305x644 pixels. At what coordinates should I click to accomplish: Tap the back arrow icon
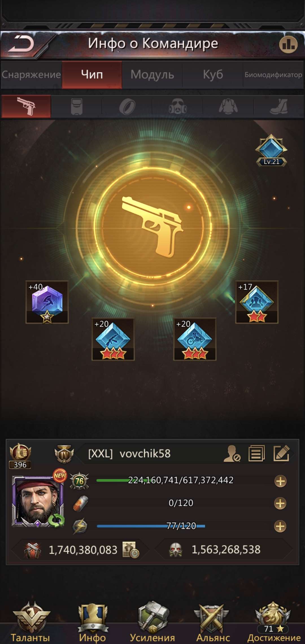(21, 44)
